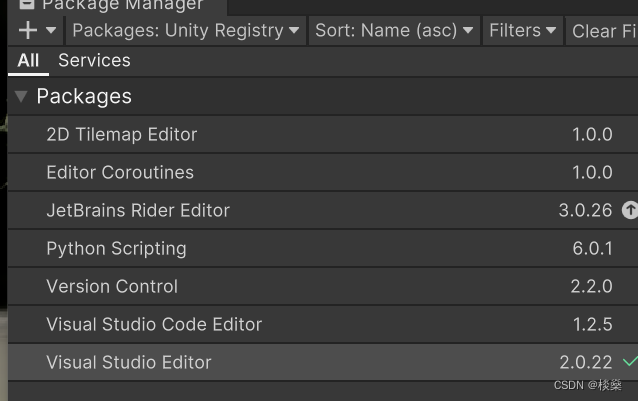Select the Python Scripting package
This screenshot has width=638, height=401.
coord(323,248)
